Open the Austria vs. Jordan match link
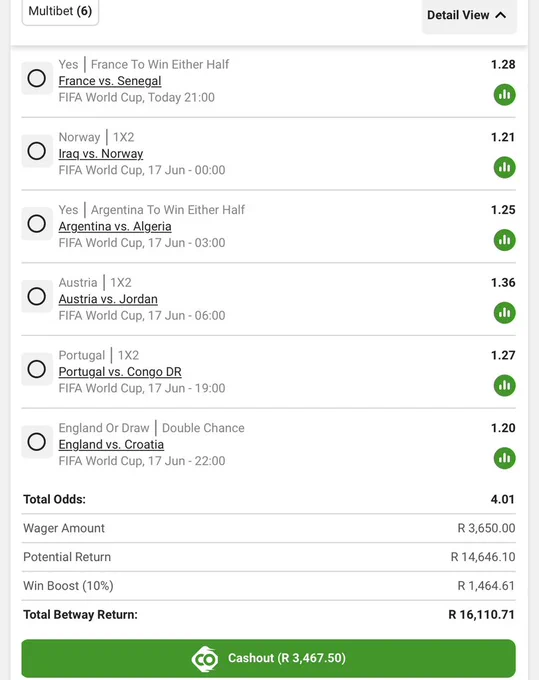539x680 pixels. [x=108, y=299]
